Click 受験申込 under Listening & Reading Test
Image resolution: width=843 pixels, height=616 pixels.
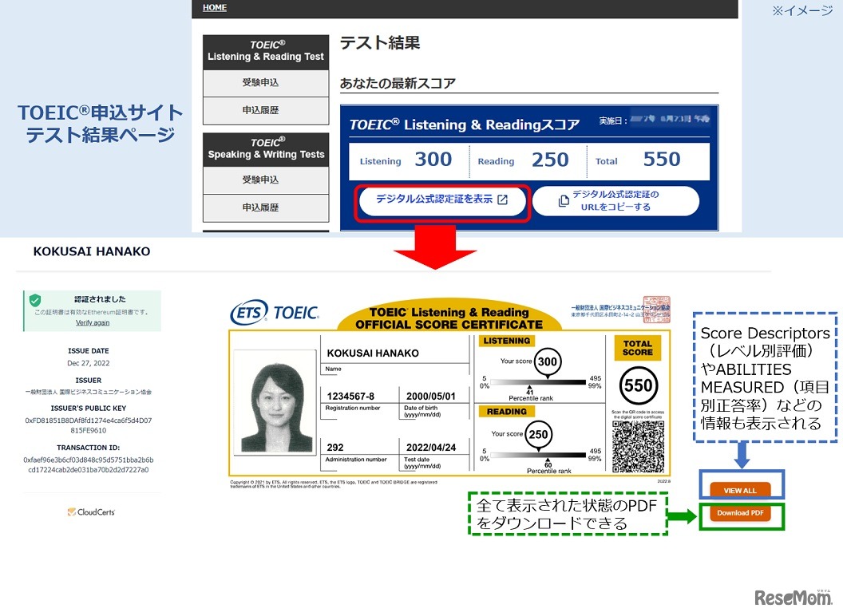coord(265,82)
